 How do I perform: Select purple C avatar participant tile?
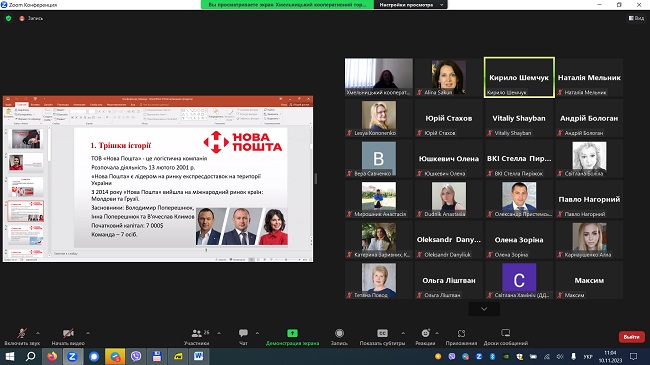(x=519, y=281)
